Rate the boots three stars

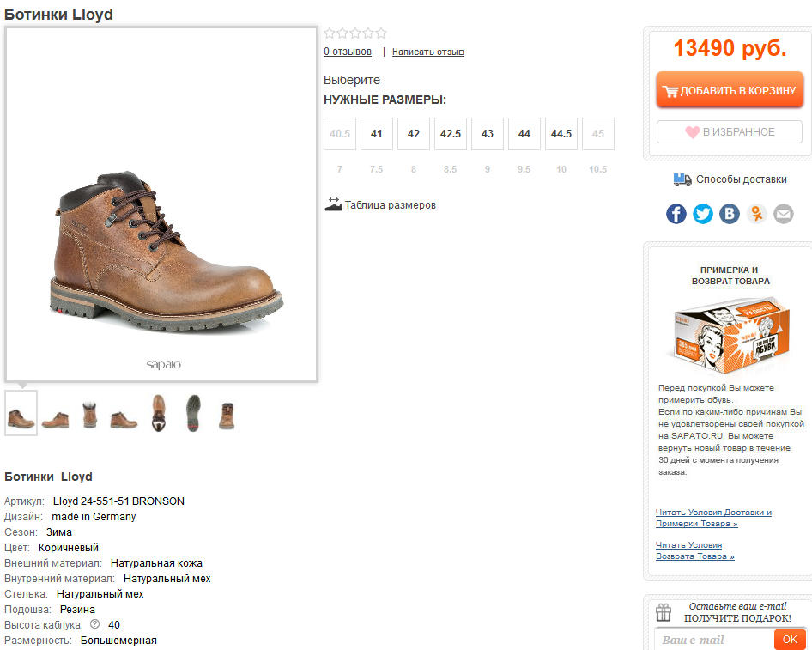(x=355, y=33)
